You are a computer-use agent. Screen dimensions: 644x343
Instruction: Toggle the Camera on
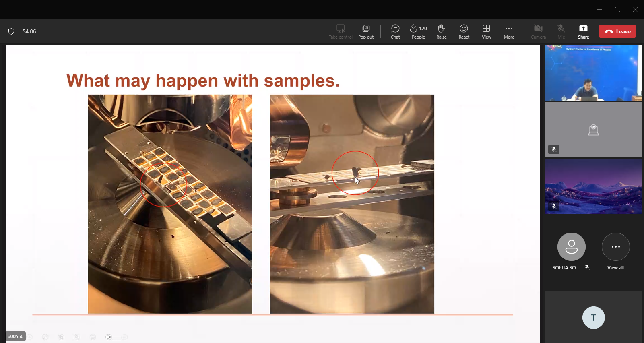[538, 31]
